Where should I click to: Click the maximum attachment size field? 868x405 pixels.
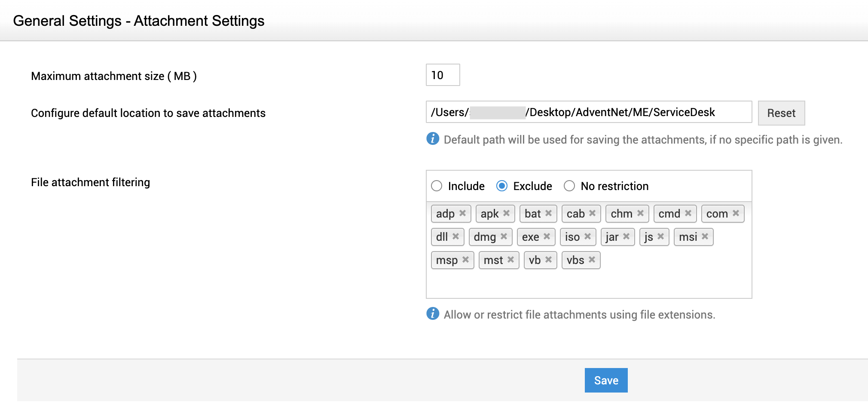click(443, 75)
